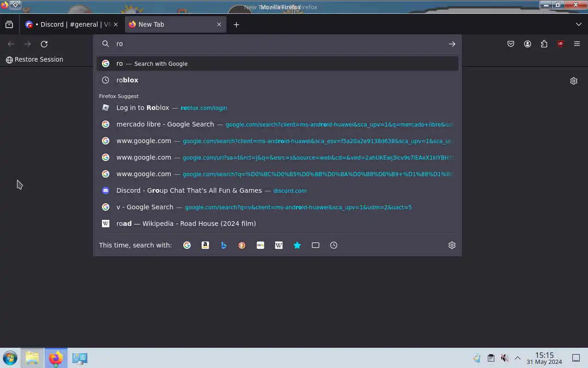Unmute the volume tray icon
The width and height of the screenshot is (588, 368).
pyautogui.click(x=504, y=358)
